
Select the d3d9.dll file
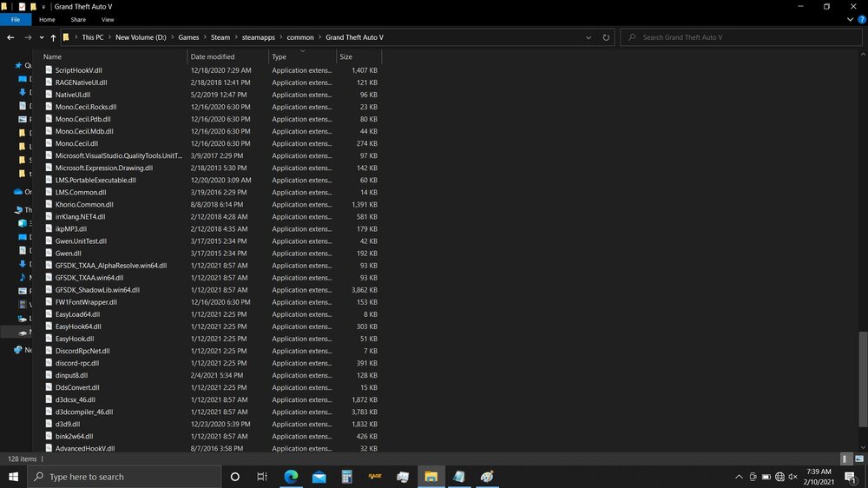(x=68, y=424)
